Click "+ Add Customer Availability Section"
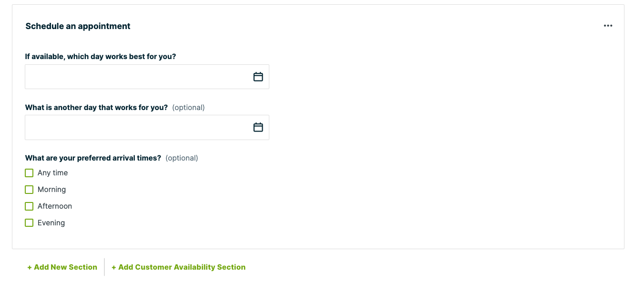 tap(178, 267)
